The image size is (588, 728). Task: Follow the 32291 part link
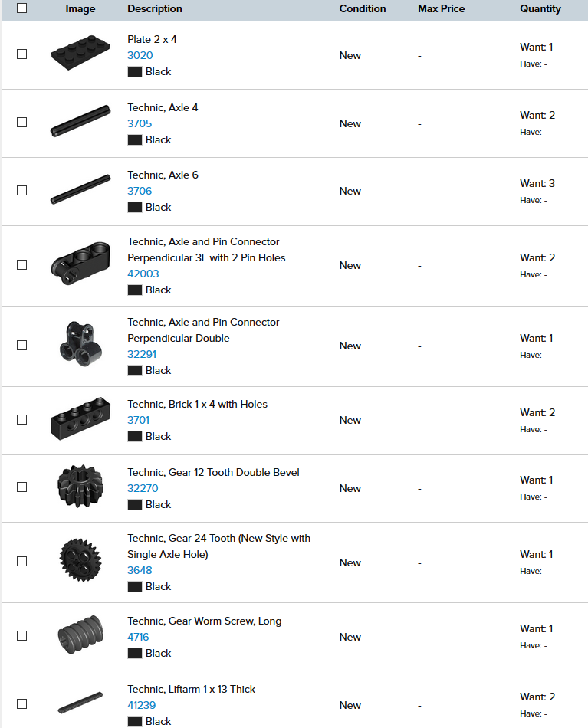(x=142, y=354)
